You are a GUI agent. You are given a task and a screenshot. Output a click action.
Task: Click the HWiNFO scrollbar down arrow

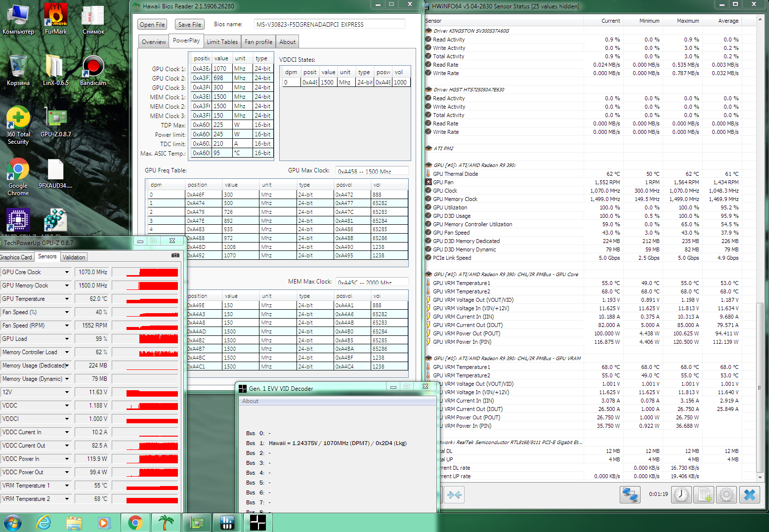click(760, 478)
